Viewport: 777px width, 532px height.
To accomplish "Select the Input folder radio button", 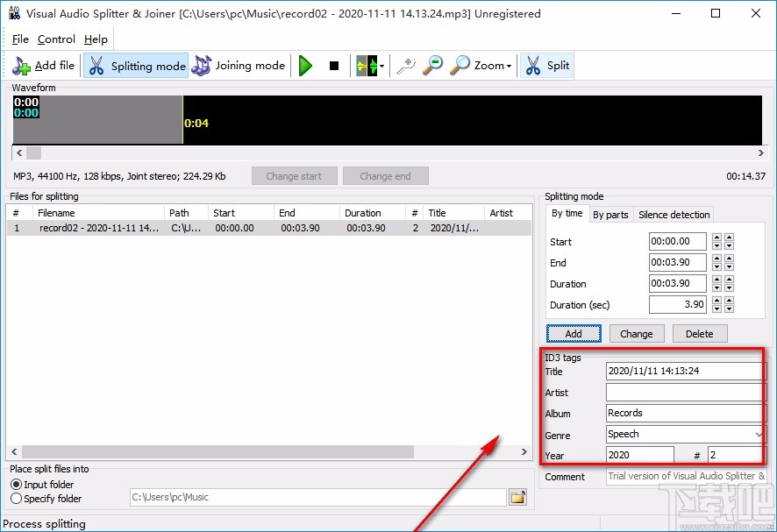I will coord(16,485).
